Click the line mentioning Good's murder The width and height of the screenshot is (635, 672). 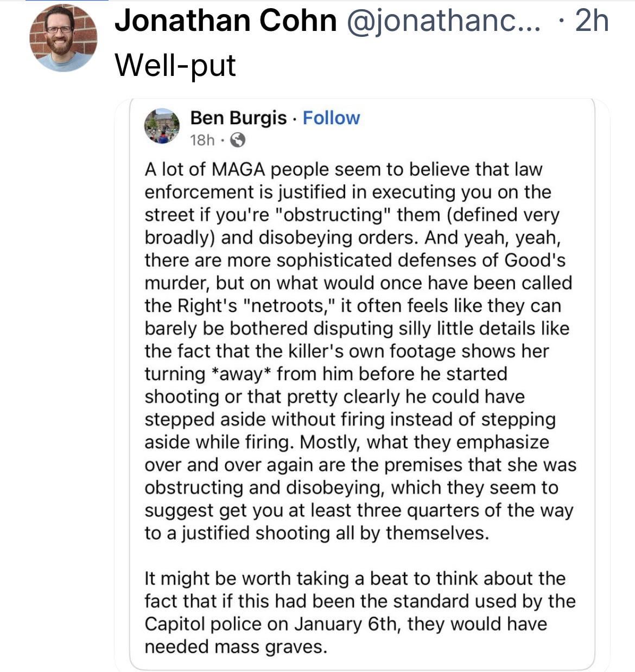coord(358,283)
